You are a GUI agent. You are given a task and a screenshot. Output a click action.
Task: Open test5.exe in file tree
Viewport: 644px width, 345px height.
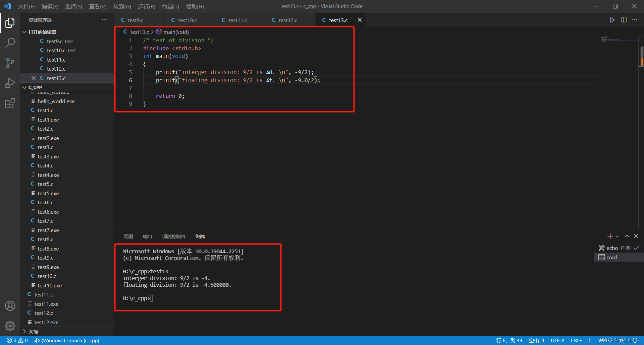point(67,193)
